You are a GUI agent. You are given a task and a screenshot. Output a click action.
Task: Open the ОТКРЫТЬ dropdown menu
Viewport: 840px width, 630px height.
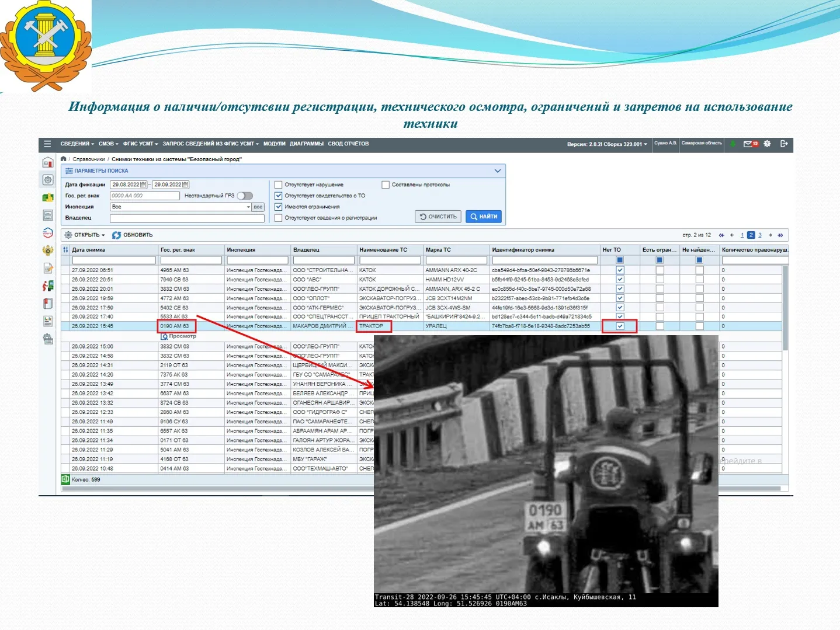(85, 235)
